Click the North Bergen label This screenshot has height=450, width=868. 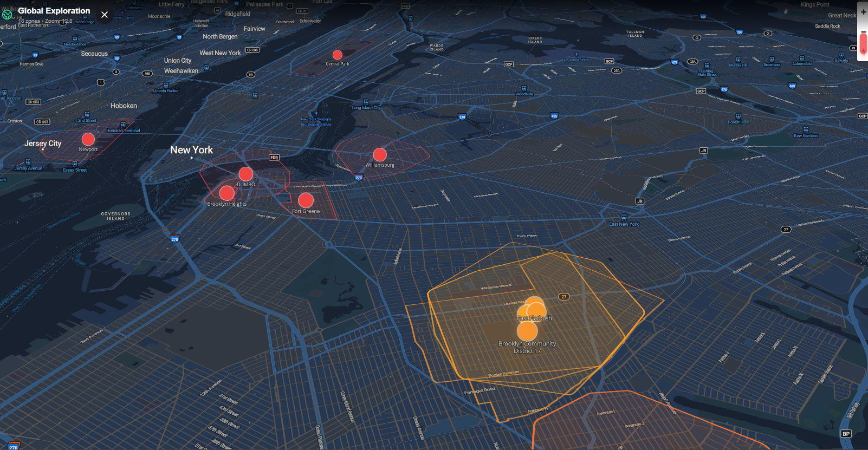point(220,37)
